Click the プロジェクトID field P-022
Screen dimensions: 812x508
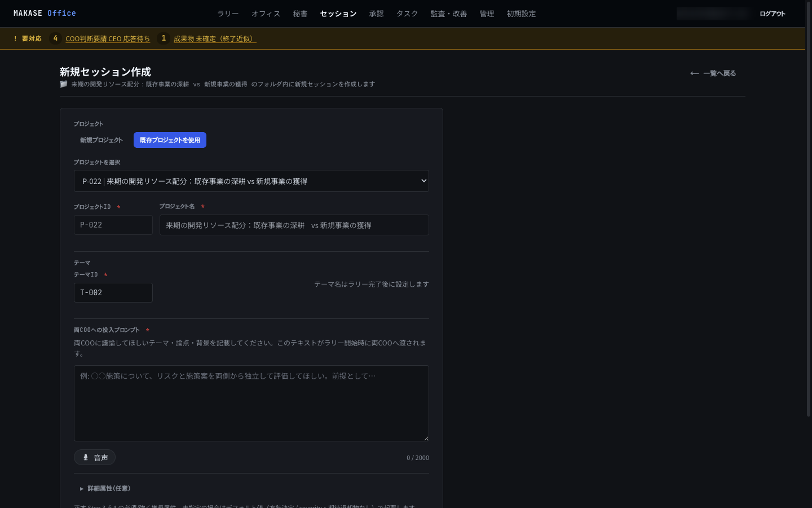(x=113, y=225)
